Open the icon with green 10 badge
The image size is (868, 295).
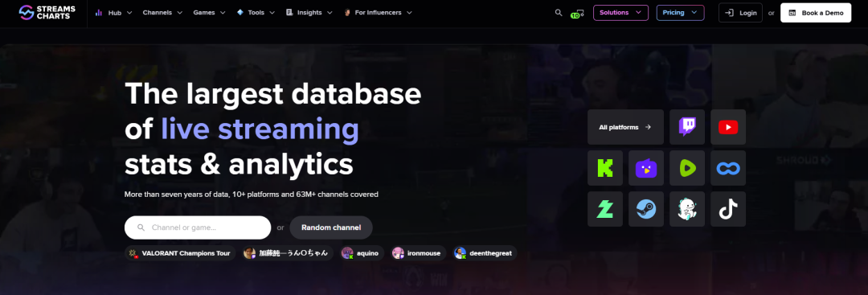(x=577, y=13)
